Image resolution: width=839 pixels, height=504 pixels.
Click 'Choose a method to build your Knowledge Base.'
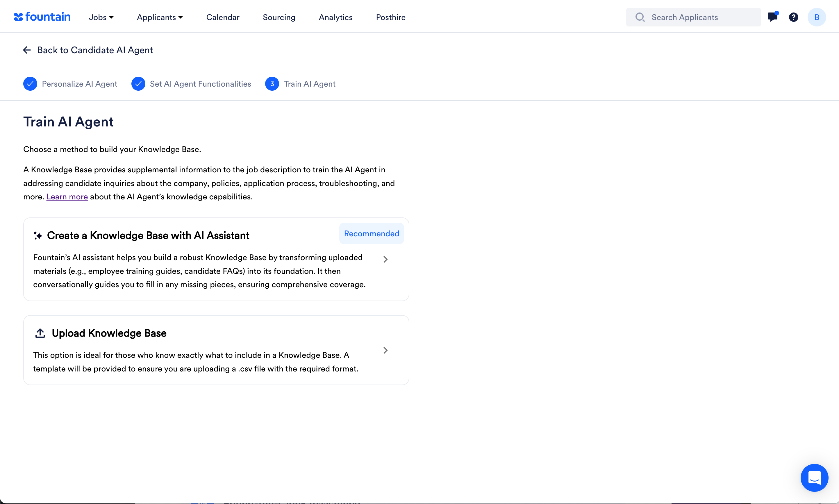(x=112, y=149)
